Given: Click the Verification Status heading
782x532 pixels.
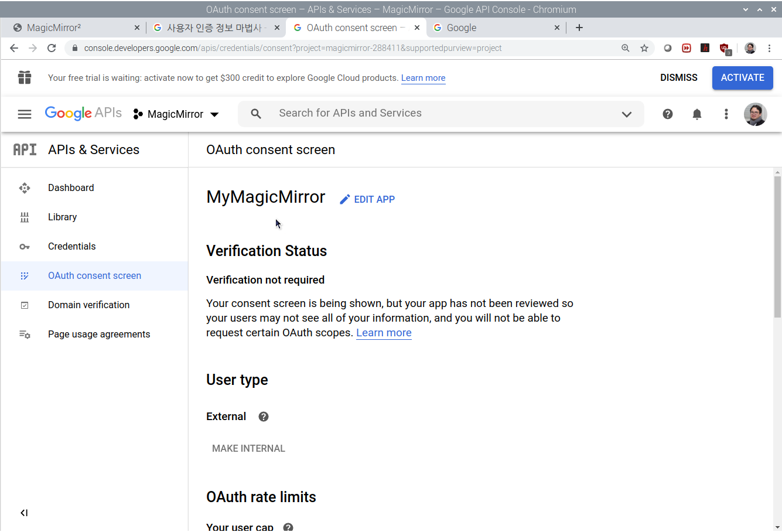Looking at the screenshot, I should [267, 251].
